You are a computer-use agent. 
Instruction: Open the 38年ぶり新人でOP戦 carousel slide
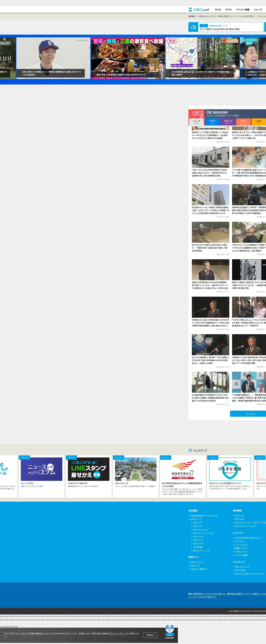(53, 58)
